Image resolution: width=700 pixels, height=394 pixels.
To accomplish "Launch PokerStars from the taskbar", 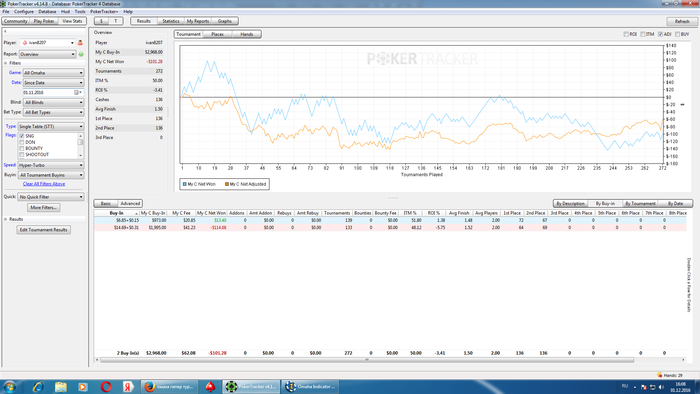I will (210, 386).
